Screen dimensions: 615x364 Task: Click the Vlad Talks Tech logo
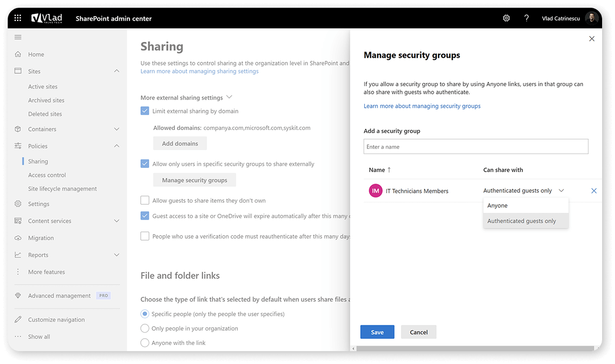pos(46,18)
